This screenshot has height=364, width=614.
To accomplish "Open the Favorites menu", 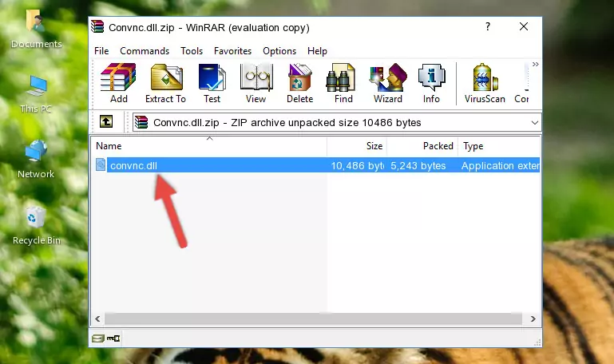I will point(232,51).
